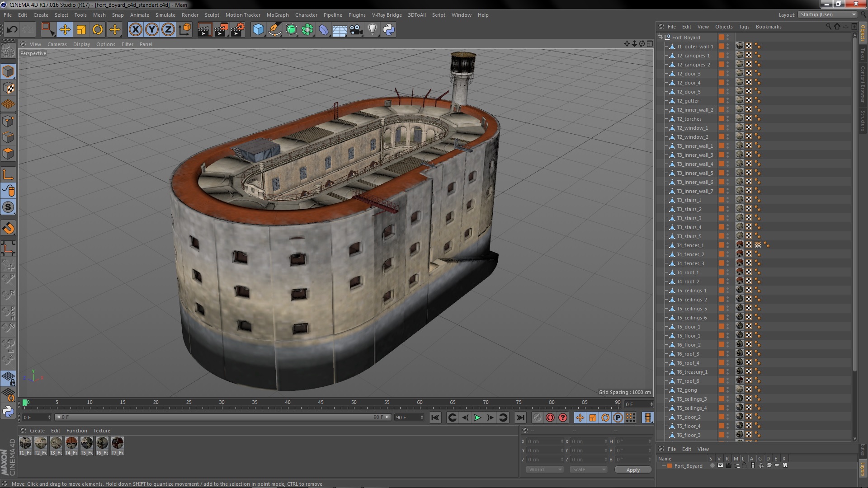Toggle viewport maximize icon
The height and width of the screenshot is (488, 868).
pyautogui.click(x=650, y=44)
